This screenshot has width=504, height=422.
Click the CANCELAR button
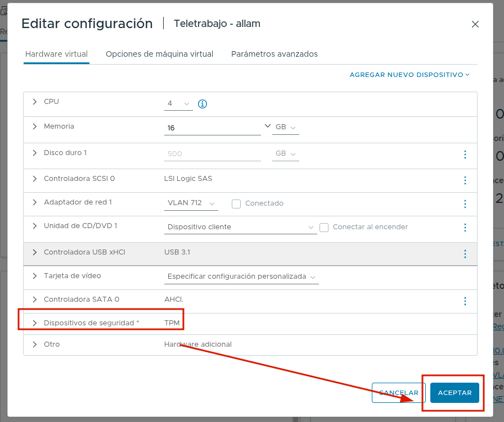click(x=398, y=393)
